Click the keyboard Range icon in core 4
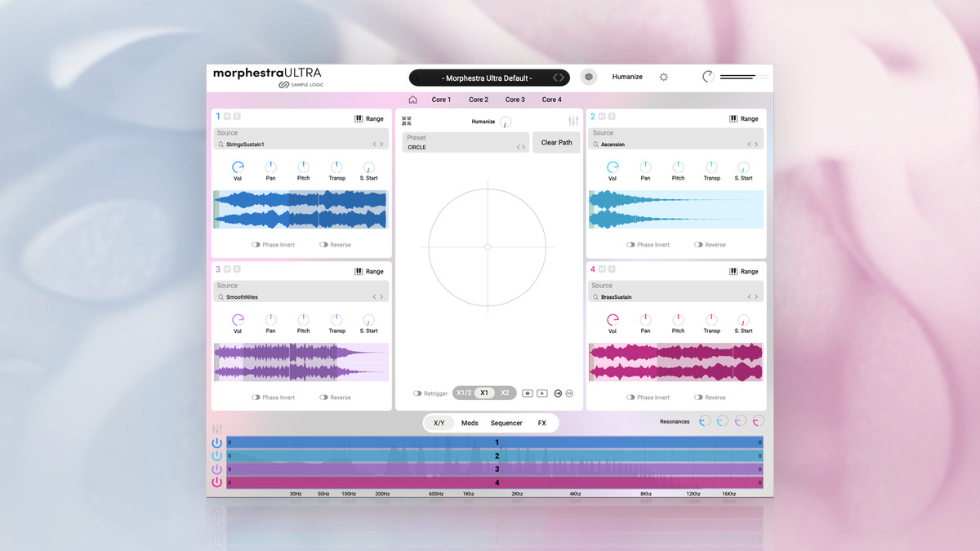 point(733,271)
